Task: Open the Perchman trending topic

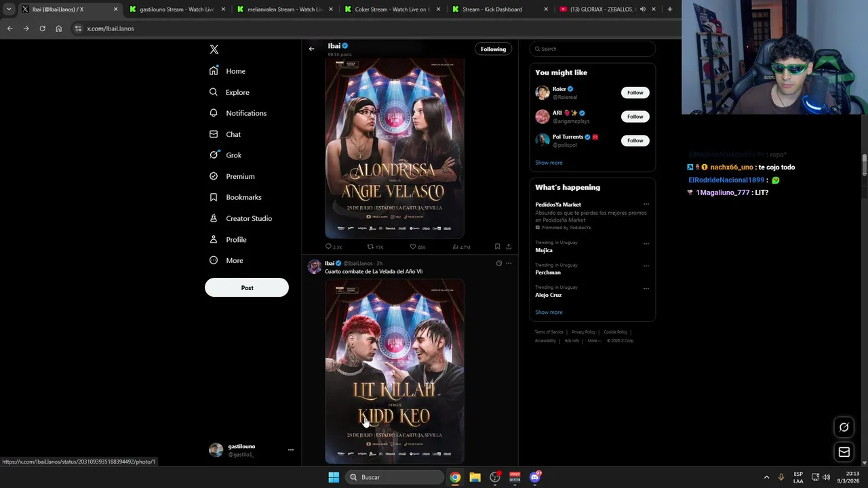Action: pyautogui.click(x=548, y=272)
